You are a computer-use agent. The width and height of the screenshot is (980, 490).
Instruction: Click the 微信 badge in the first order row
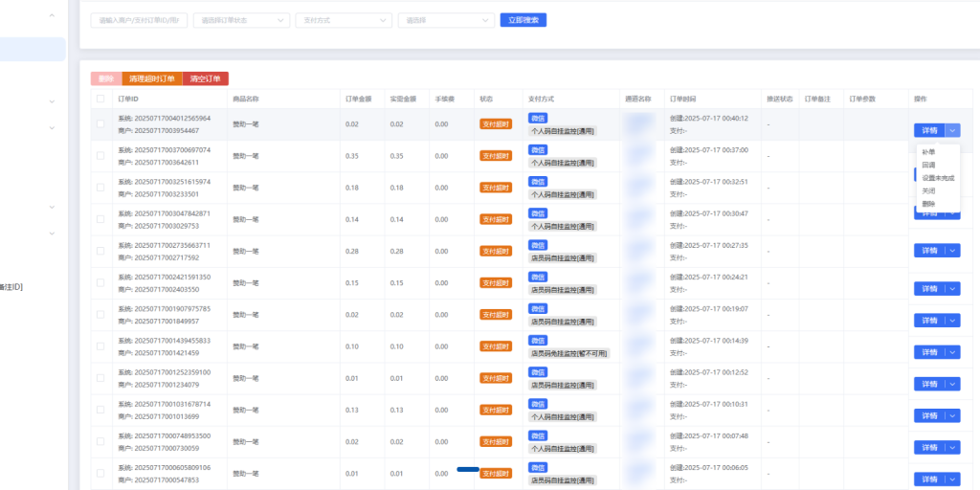click(537, 118)
